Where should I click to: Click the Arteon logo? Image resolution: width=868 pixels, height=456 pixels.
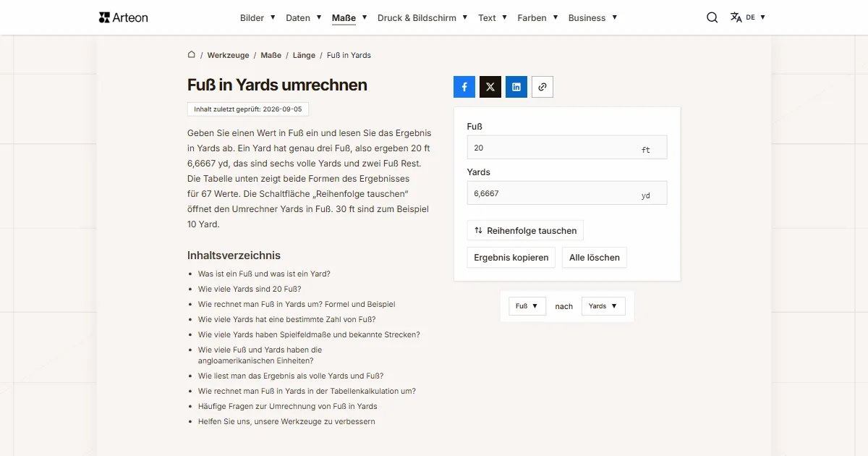click(x=123, y=17)
